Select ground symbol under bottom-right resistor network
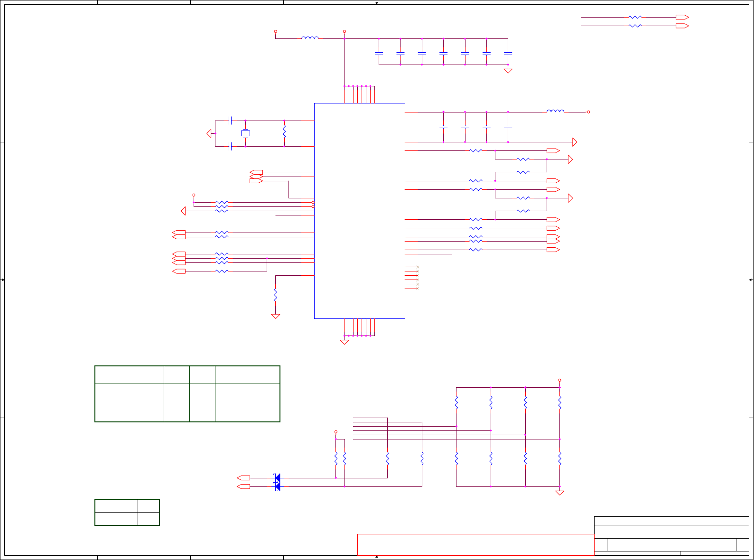Screen dimensions: 754x560 coord(560,493)
